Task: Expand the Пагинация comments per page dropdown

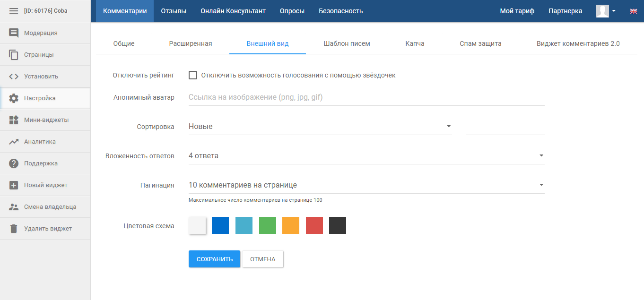Action: pyautogui.click(x=366, y=185)
